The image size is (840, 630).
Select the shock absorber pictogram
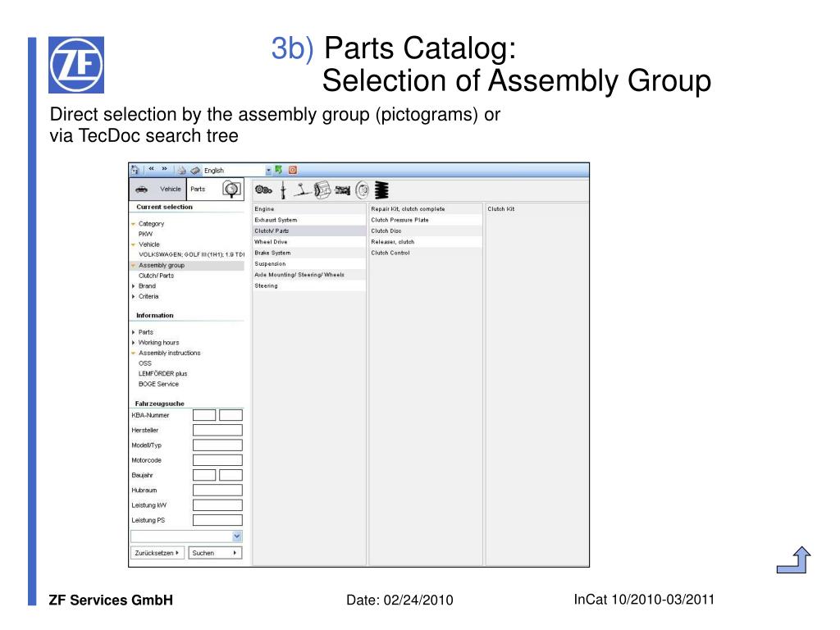pos(283,189)
